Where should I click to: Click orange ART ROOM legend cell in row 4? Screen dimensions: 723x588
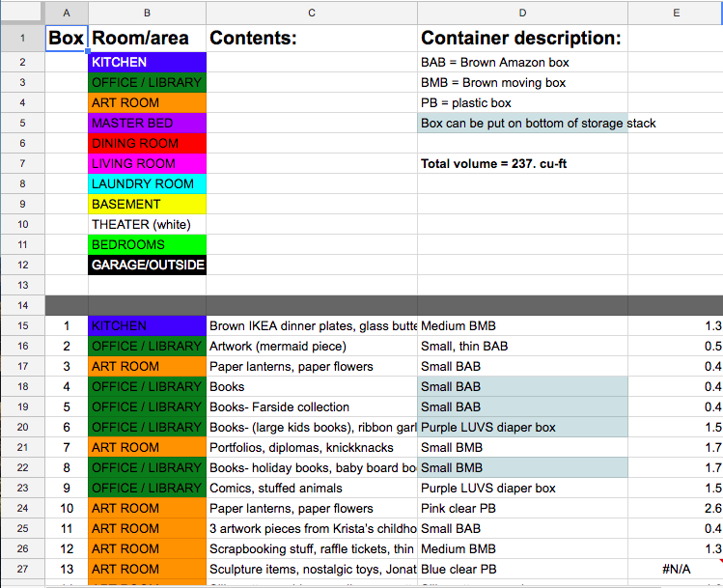147,103
